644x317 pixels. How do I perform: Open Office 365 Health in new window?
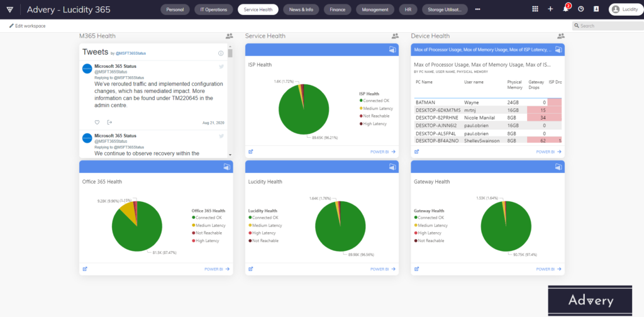point(85,269)
